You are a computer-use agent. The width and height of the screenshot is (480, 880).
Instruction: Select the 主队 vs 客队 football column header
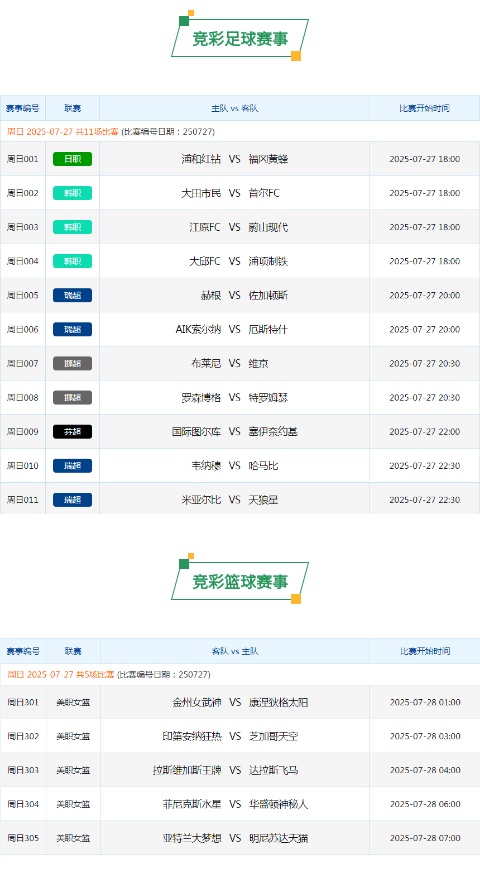click(235, 108)
